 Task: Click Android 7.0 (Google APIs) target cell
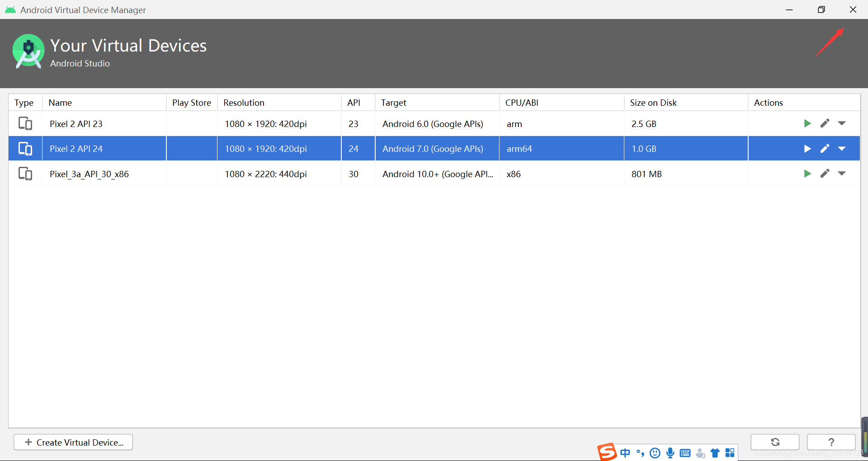[x=437, y=149]
